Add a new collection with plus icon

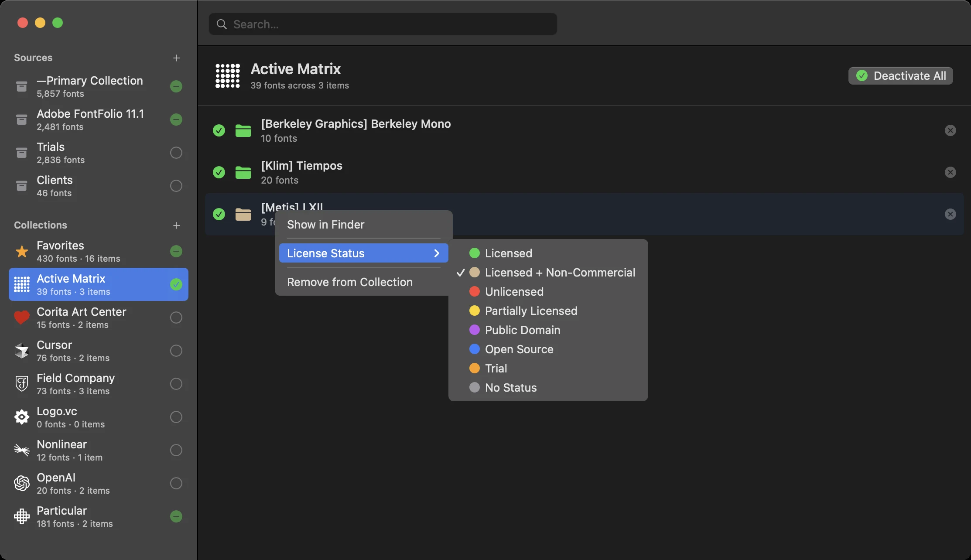[x=176, y=225]
